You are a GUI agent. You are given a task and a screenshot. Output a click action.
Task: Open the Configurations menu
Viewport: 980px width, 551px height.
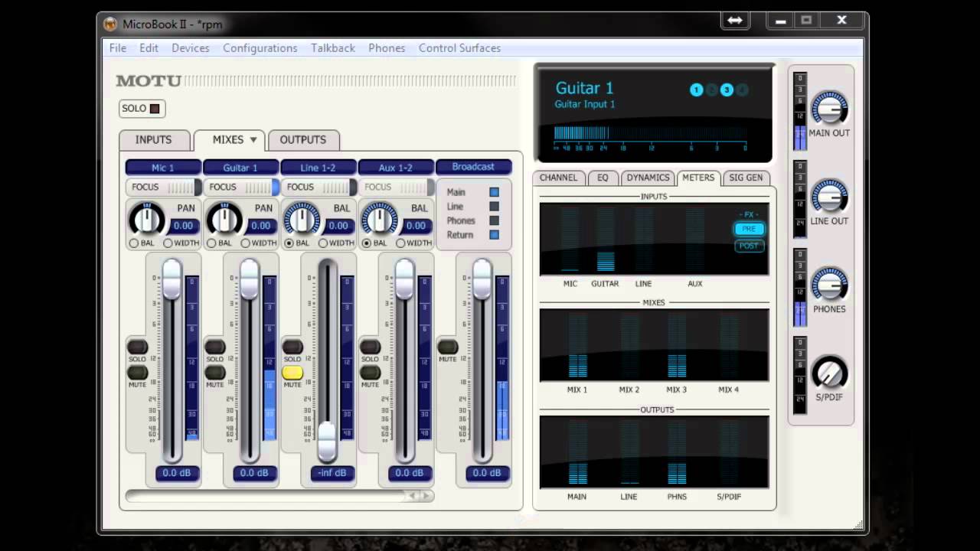[260, 47]
